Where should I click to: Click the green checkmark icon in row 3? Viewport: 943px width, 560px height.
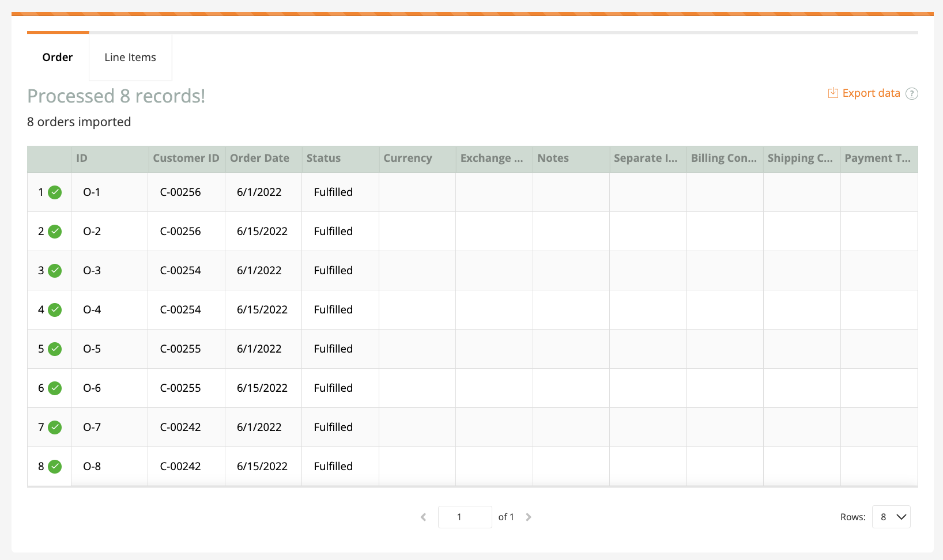click(x=55, y=271)
